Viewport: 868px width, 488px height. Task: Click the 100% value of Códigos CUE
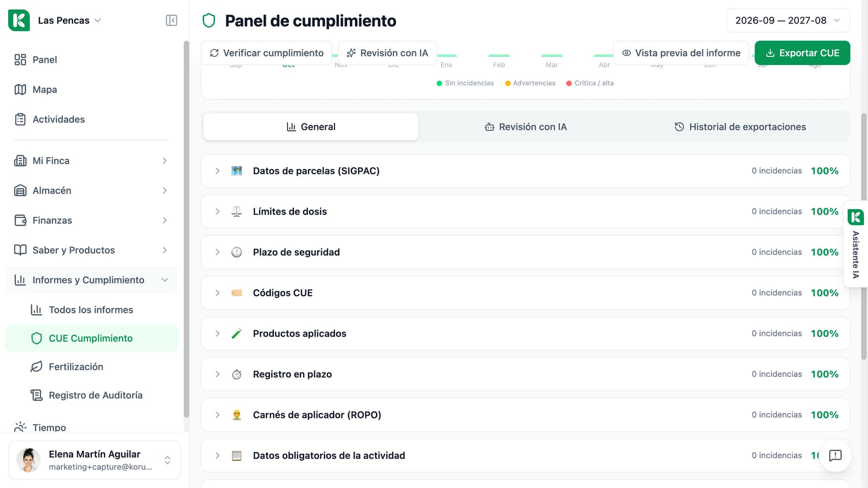click(825, 293)
